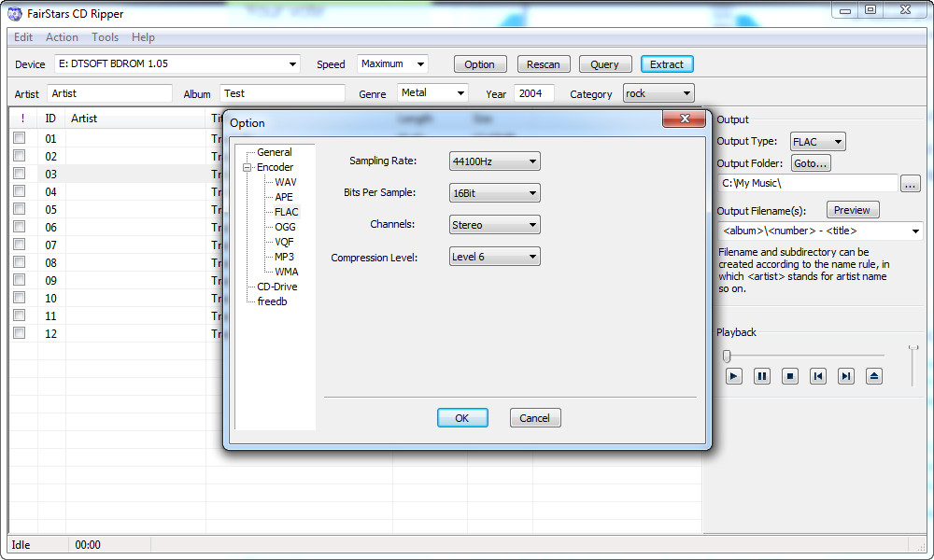Screen dimensions: 934x560
Task: Click the Cancel button in Option dialog
Action: 535,418
